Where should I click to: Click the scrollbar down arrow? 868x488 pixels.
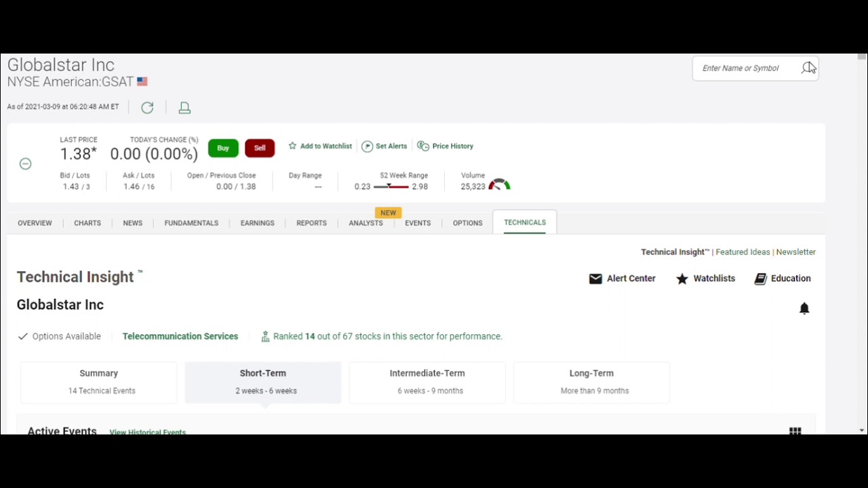(x=861, y=430)
